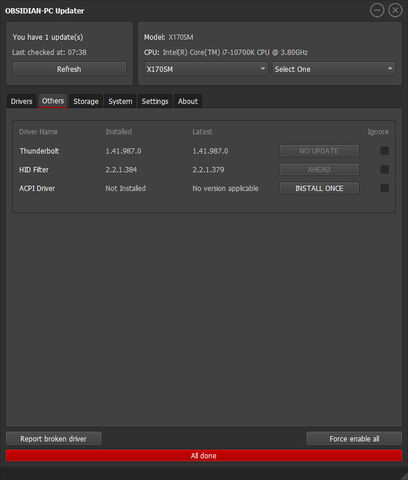Click the Driver Name column header
The height and width of the screenshot is (480, 408).
[38, 132]
